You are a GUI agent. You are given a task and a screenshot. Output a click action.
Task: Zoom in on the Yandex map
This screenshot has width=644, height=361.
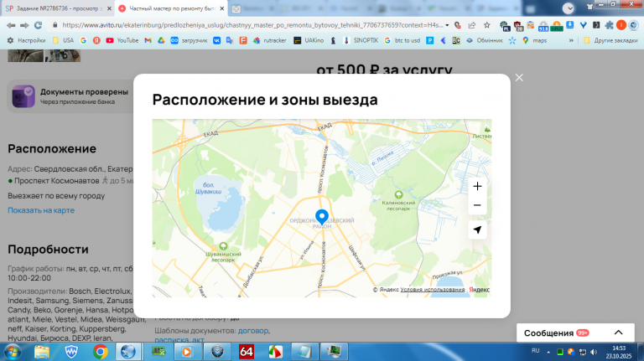point(477,186)
